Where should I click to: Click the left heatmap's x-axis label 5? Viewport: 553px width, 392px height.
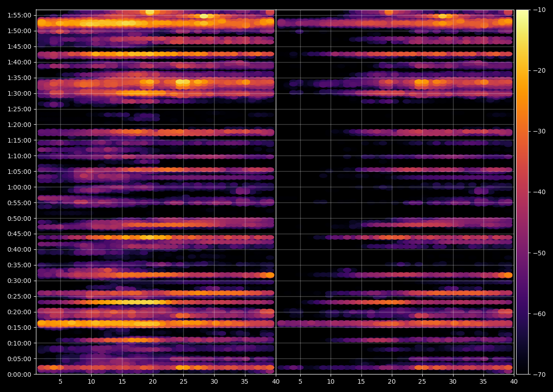tap(60, 382)
